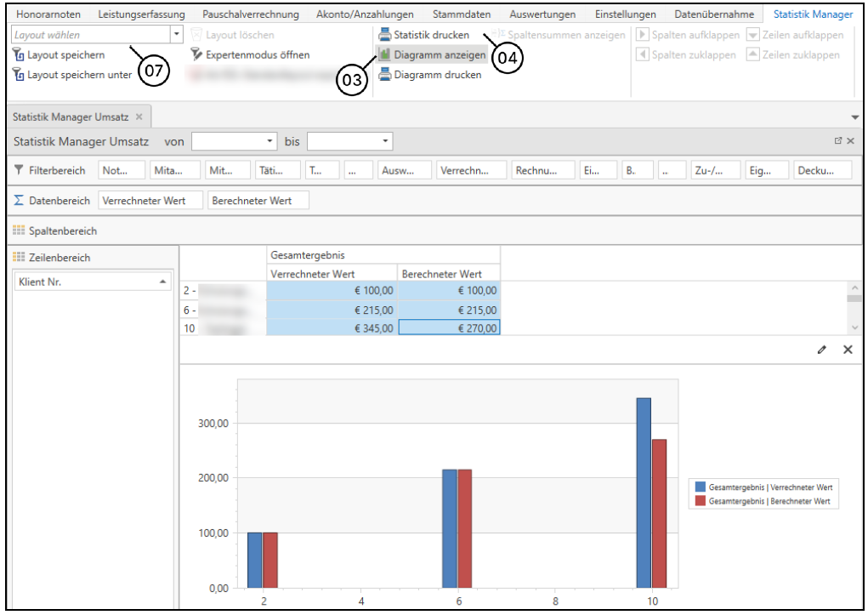The width and height of the screenshot is (868, 615).
Task: Select the € 270,00 table cell
Action: click(x=449, y=327)
